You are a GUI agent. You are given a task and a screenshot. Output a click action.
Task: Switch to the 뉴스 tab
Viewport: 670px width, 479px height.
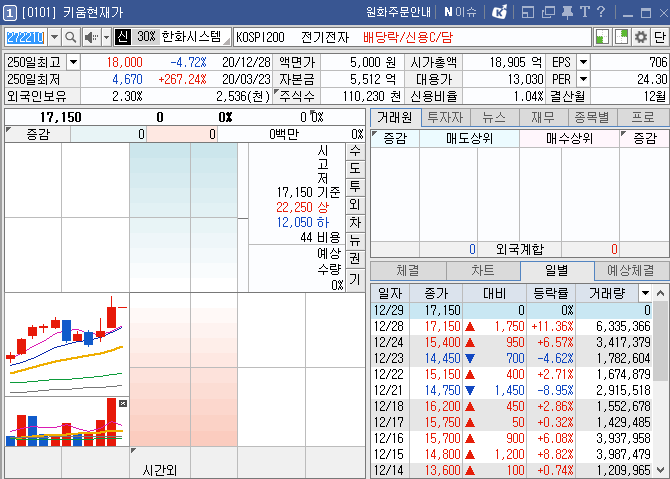494,117
